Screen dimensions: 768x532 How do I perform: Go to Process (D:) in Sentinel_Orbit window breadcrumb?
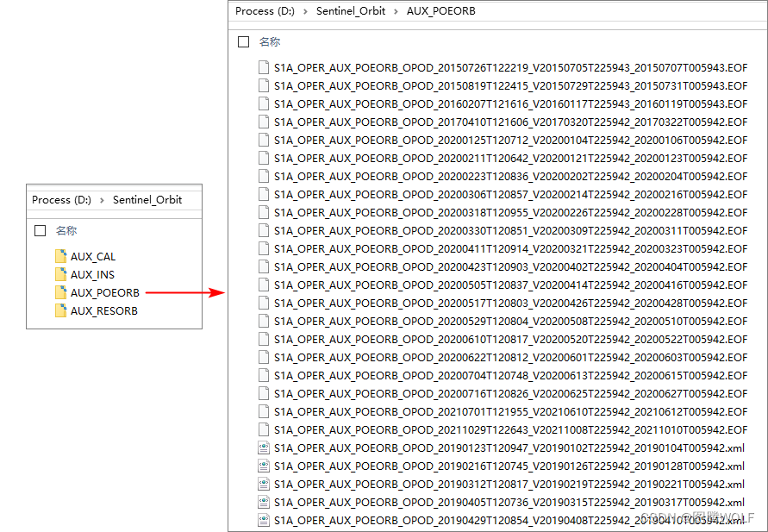click(62, 200)
